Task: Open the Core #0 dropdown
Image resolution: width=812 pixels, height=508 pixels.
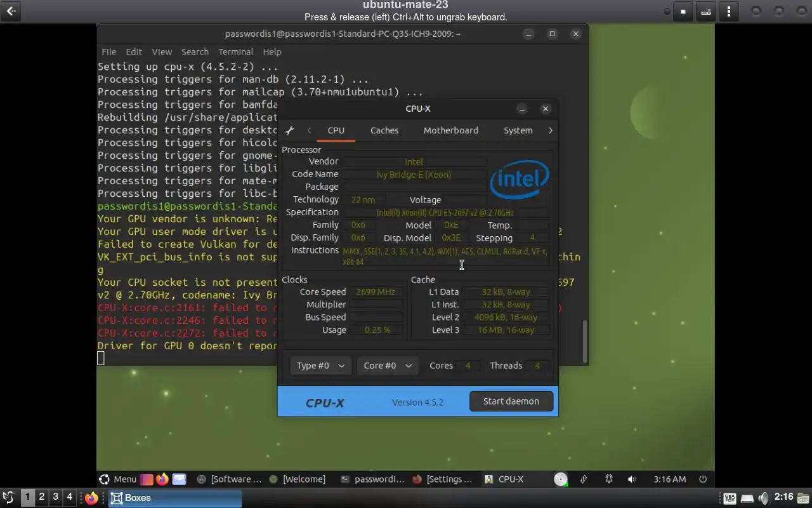Action: tap(388, 366)
